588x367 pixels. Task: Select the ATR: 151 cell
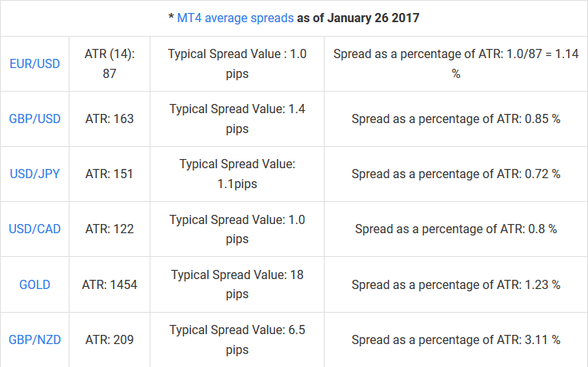tap(109, 174)
